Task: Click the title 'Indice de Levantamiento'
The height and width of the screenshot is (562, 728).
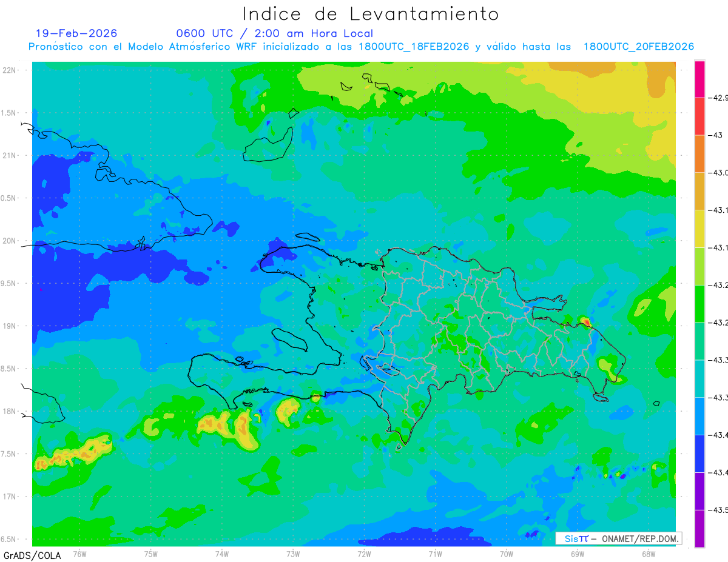Action: 371,13
